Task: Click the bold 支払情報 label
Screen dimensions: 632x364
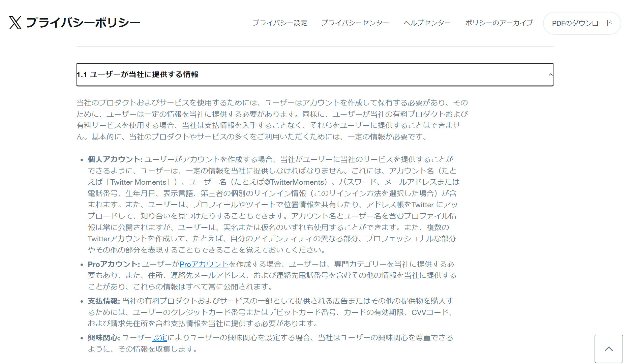Action: [x=103, y=301]
